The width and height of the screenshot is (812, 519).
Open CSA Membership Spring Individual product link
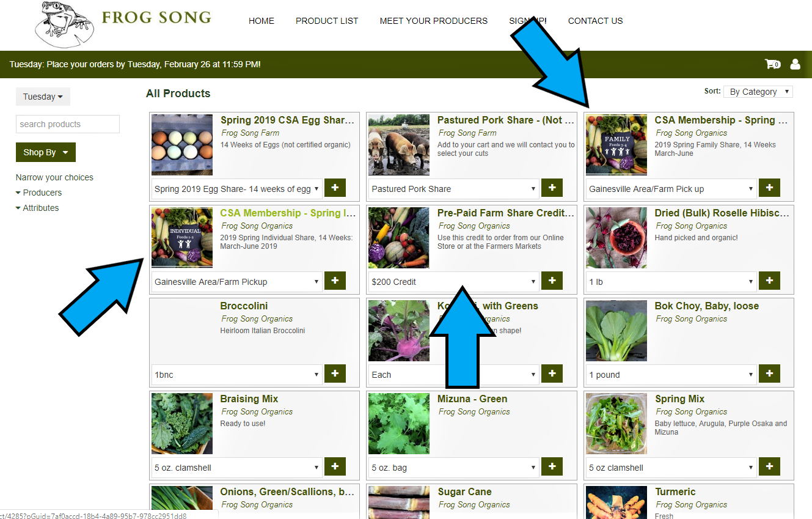coord(288,213)
